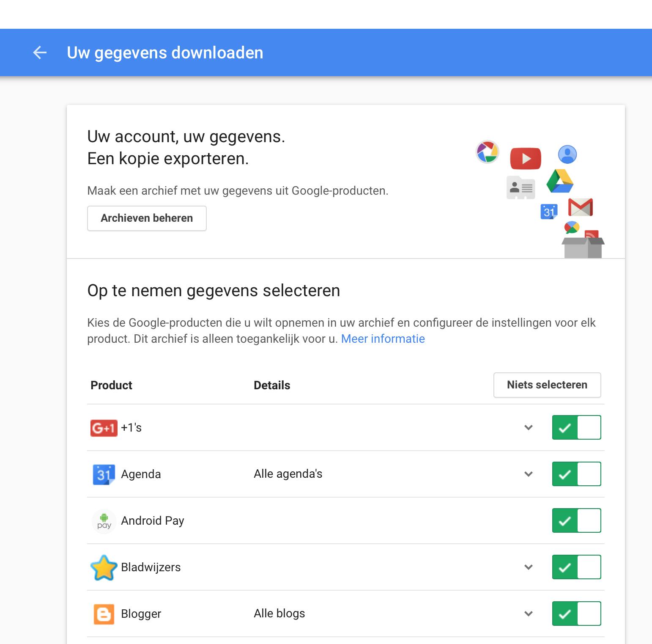Disable the +1's export toggle
Screen dimensions: 652x644
coord(576,428)
